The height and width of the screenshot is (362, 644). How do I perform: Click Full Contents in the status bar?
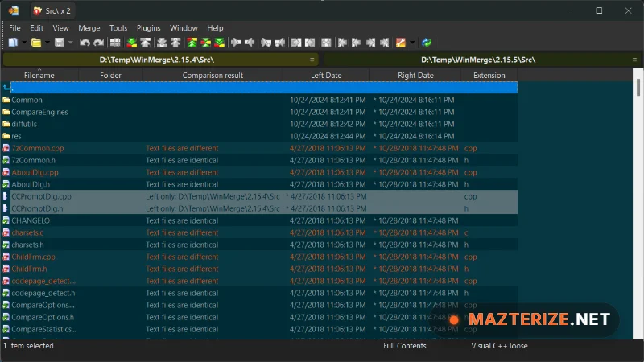tap(405, 346)
